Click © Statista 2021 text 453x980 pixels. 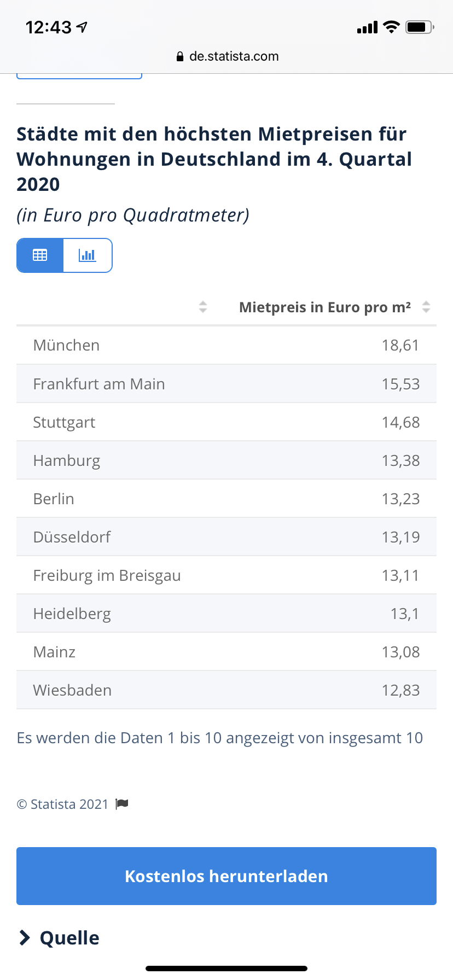coord(63,804)
